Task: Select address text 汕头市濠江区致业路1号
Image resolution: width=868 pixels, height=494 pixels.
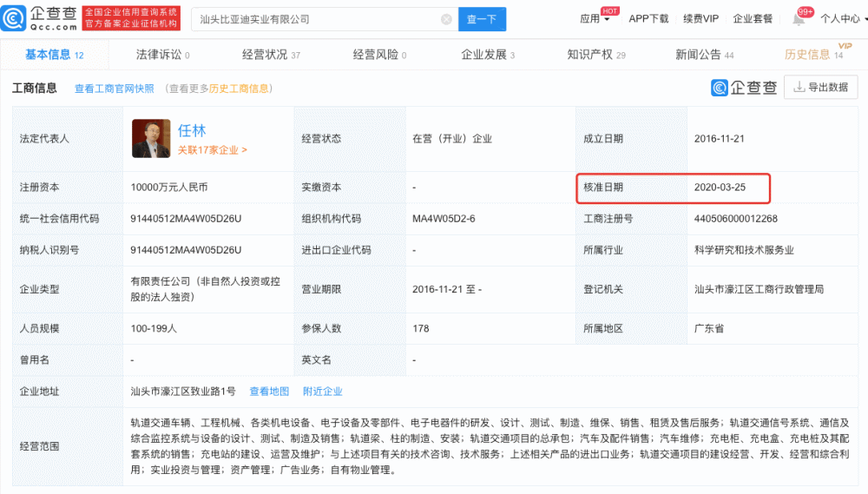Action: click(x=182, y=392)
